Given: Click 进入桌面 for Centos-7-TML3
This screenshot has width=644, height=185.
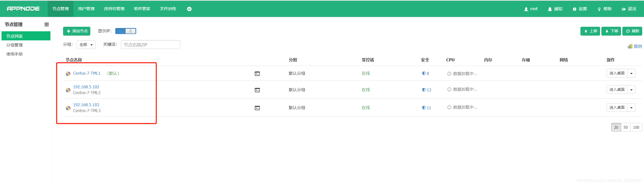Looking at the screenshot, I should point(617,108).
